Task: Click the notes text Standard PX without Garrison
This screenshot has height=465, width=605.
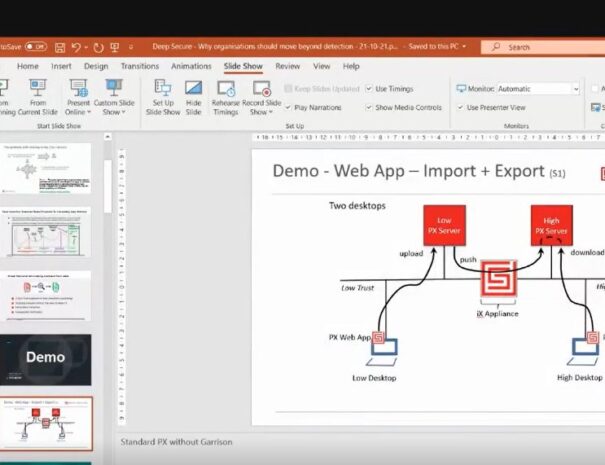Action: coord(176,442)
